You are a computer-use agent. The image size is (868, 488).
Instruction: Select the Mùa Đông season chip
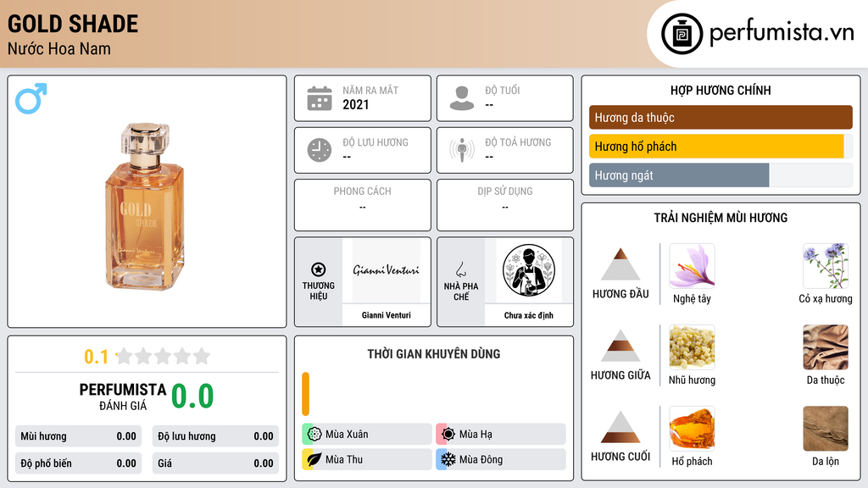501,459
